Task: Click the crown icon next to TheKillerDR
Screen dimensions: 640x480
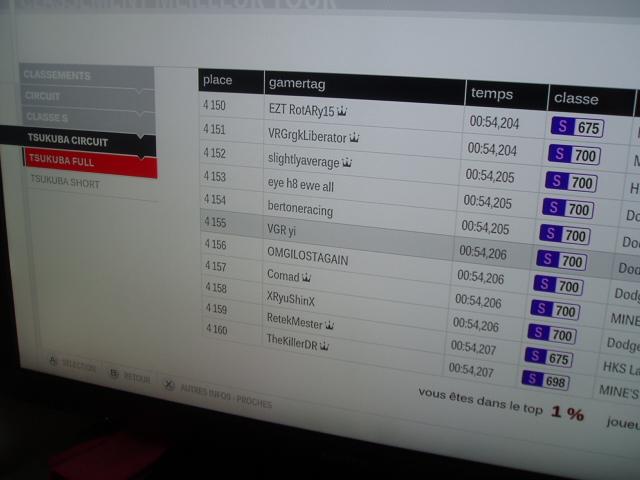Action: coord(324,345)
